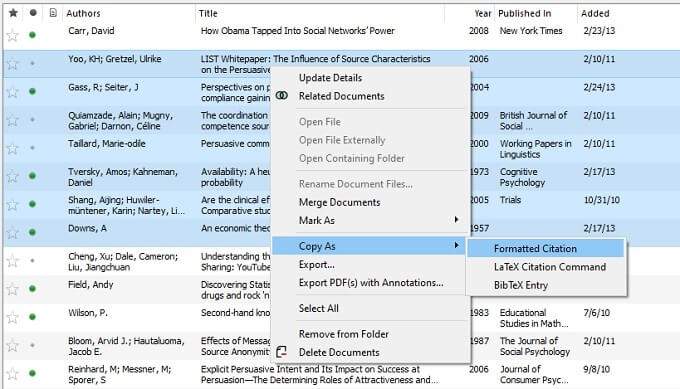Click 'Cognitive Psychology' published-in cell
Viewport: 680px width, 389px height.
(x=522, y=177)
